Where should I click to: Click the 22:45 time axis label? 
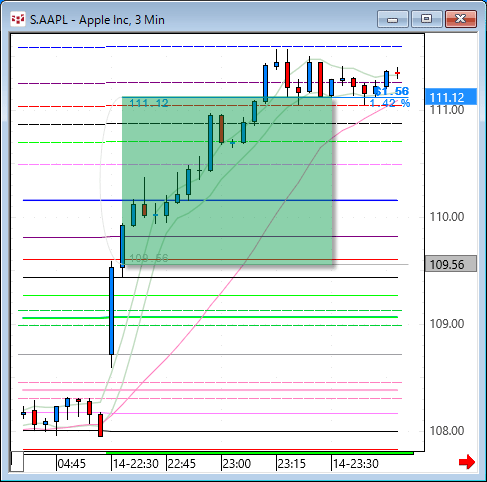(182, 464)
